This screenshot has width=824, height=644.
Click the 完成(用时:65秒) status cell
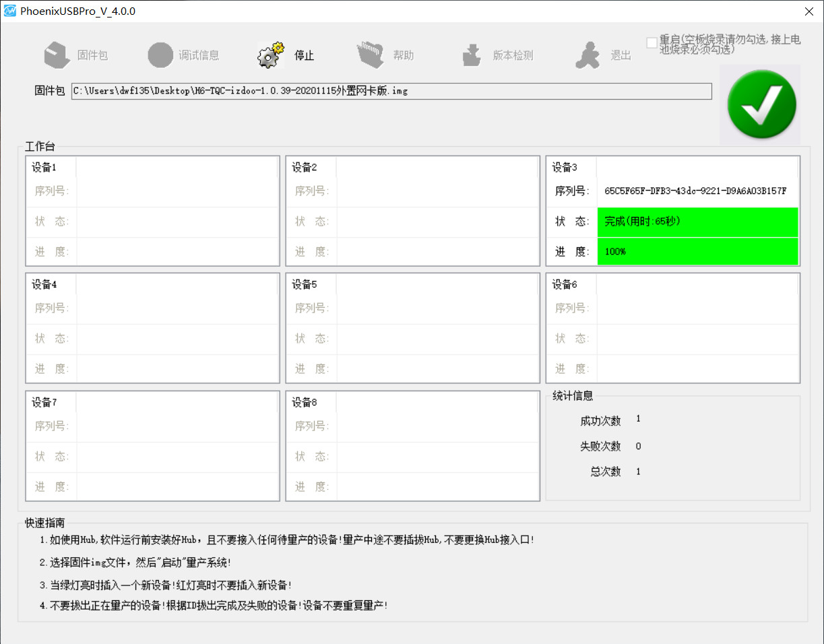point(697,222)
